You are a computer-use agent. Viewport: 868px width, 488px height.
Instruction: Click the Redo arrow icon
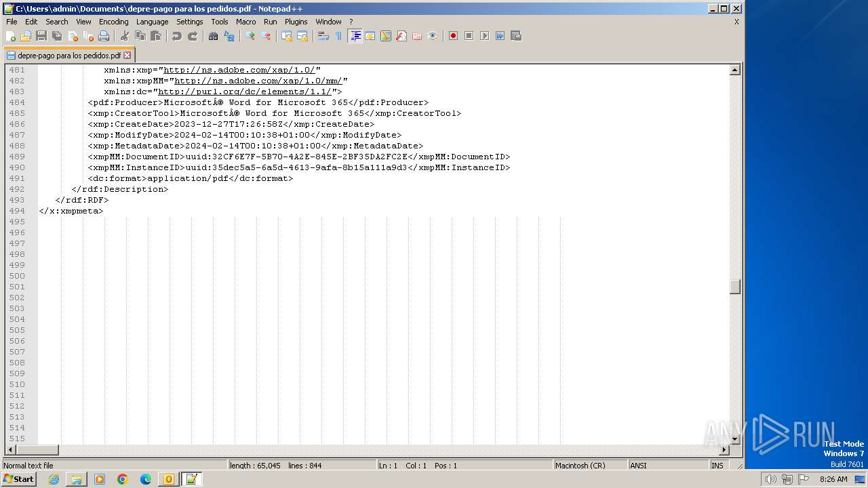(x=193, y=36)
